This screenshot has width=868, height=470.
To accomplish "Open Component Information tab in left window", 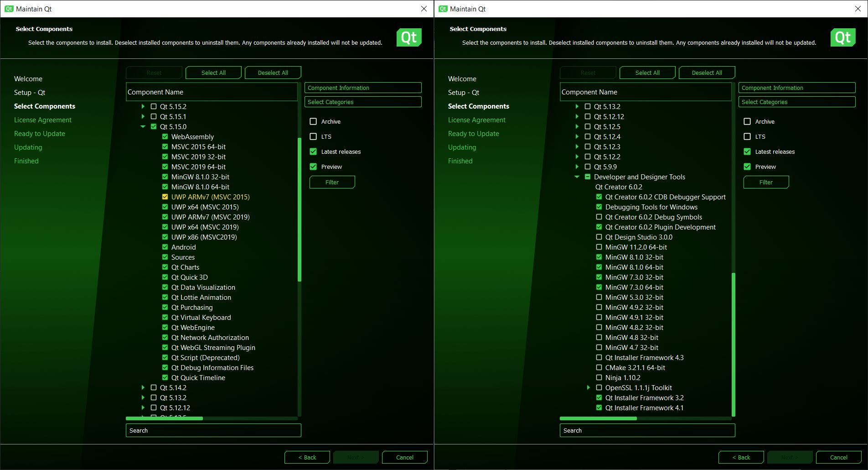I will click(362, 88).
